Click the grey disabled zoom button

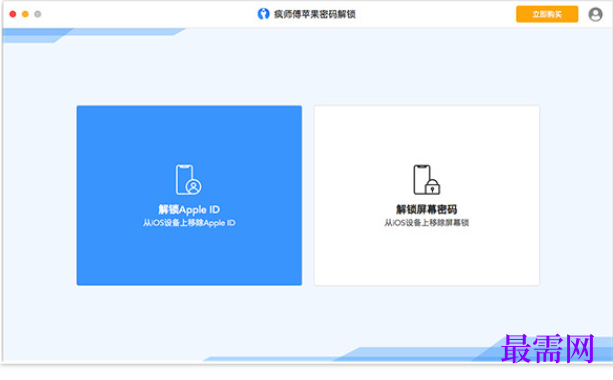[38, 14]
